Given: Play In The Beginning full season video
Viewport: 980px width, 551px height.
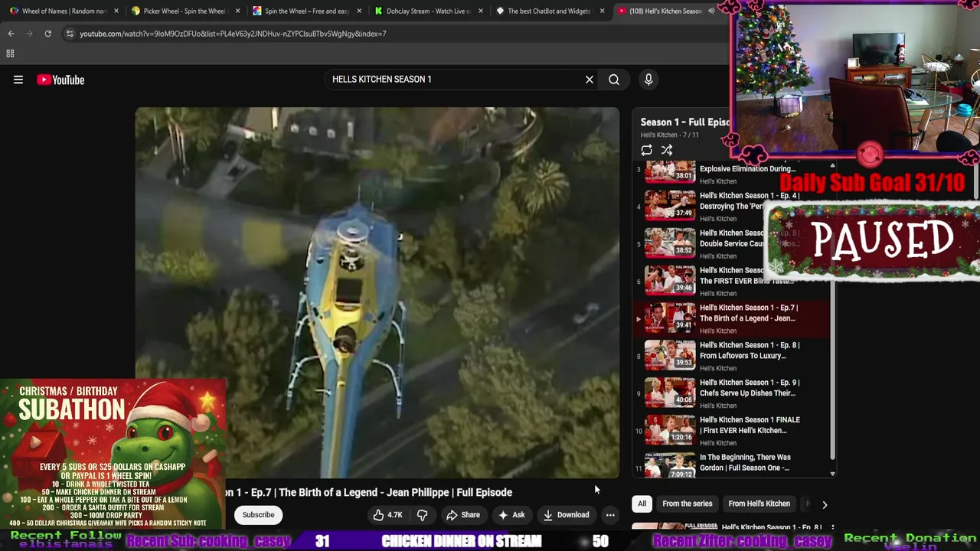Looking at the screenshot, I should 731,465.
